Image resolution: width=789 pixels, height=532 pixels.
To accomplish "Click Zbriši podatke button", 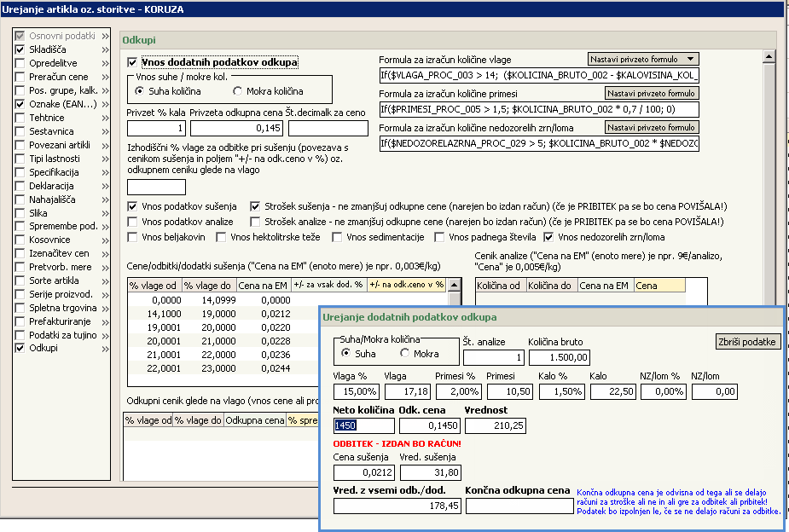I will (748, 341).
